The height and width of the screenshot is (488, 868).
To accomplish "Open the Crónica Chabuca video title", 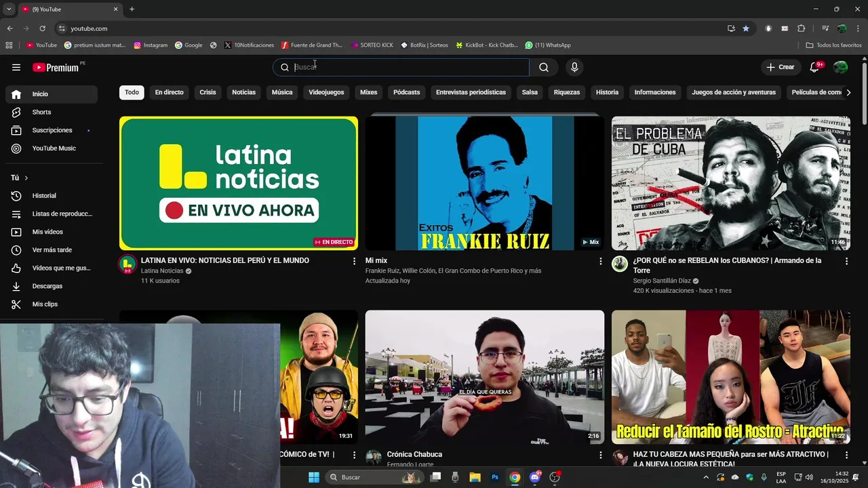I will pyautogui.click(x=414, y=454).
